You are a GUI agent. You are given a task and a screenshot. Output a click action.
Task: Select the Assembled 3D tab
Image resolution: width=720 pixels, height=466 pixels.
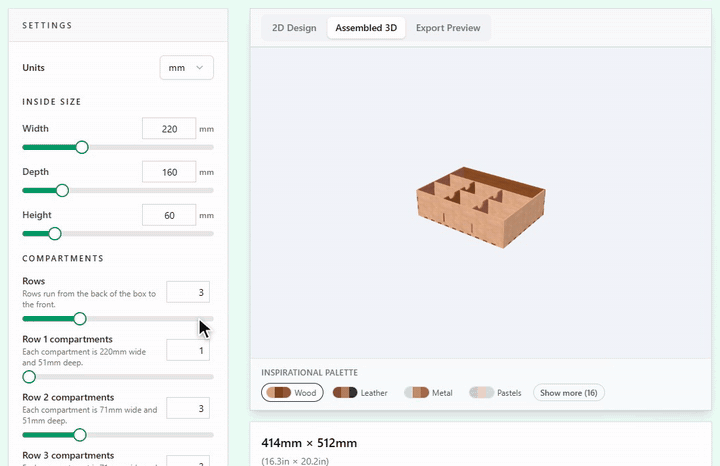pyautogui.click(x=366, y=28)
